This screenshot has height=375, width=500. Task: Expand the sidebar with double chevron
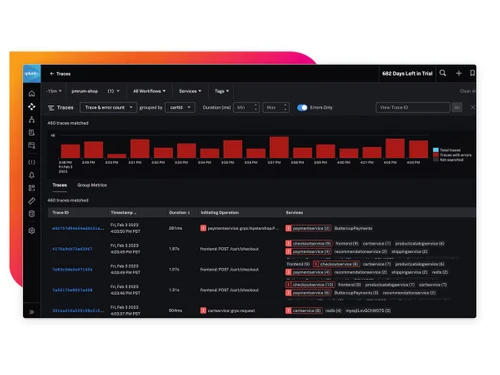32,312
